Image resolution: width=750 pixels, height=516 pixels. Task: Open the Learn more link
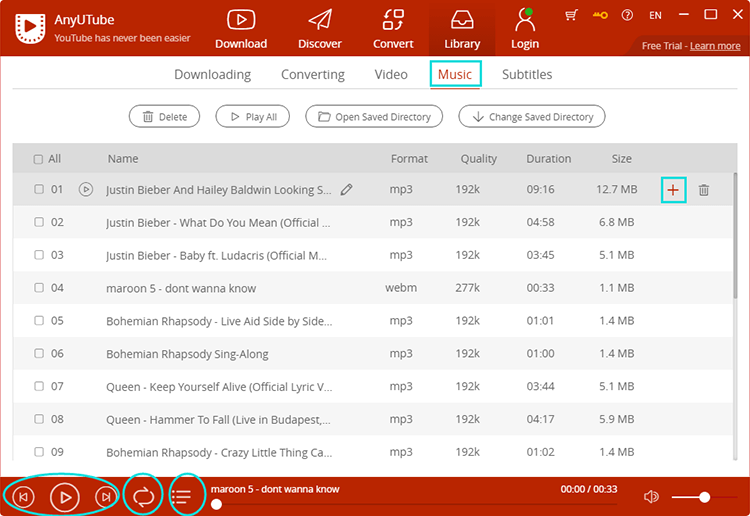point(715,46)
